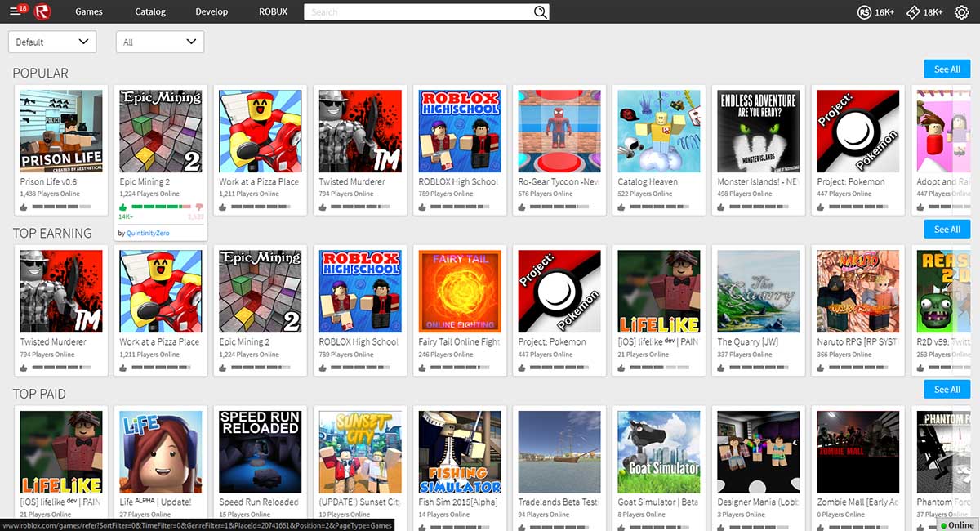The height and width of the screenshot is (531, 980).
Task: Click the Roblox logo icon
Action: [42, 11]
